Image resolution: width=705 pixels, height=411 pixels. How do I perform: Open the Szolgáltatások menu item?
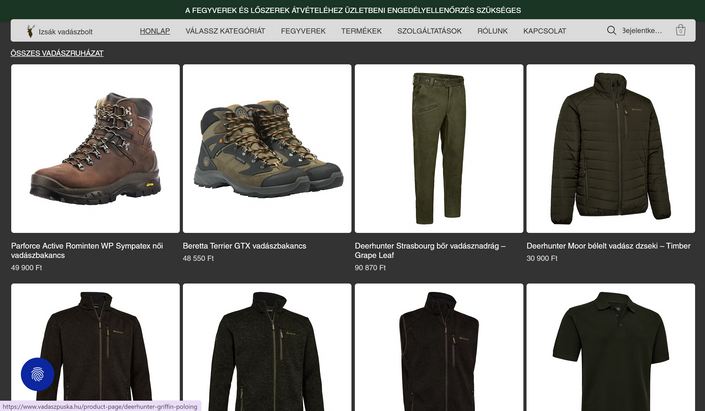click(429, 31)
